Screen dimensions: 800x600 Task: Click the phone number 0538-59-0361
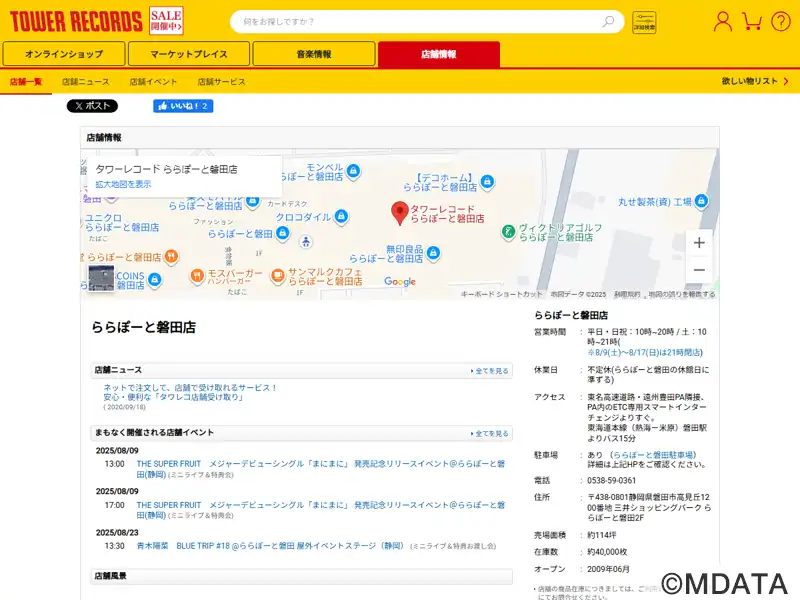pyautogui.click(x=611, y=481)
